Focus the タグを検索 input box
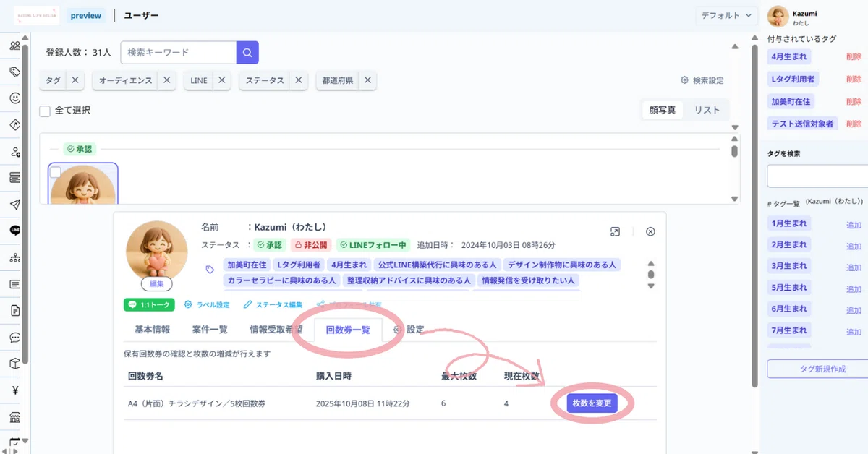Screen dimensions: 868x454 pos(817,176)
